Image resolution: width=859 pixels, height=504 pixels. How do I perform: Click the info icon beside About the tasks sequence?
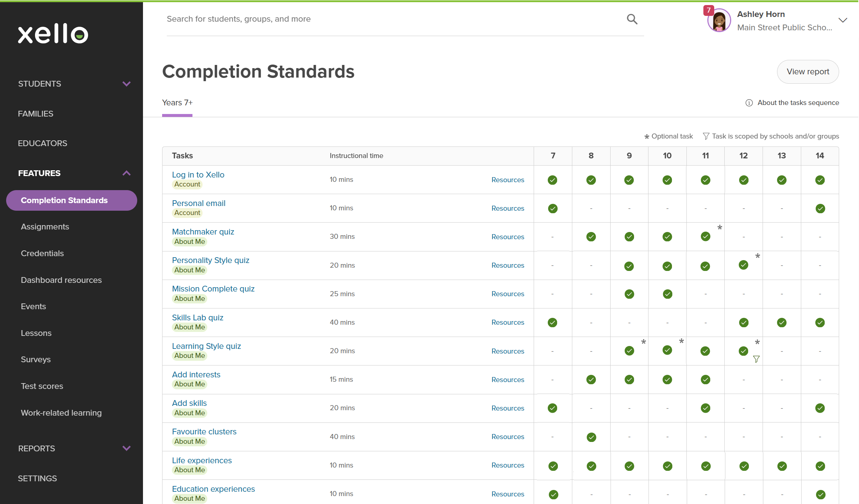point(749,103)
